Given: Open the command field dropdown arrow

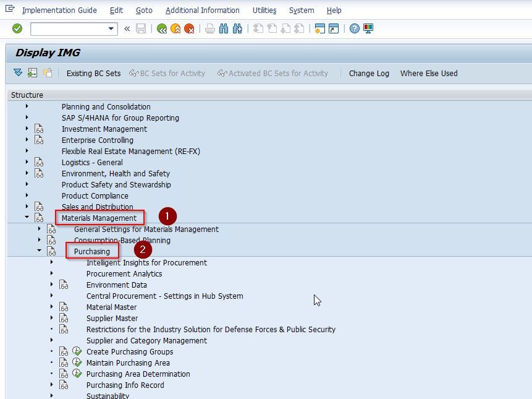Looking at the screenshot, I should point(111,29).
